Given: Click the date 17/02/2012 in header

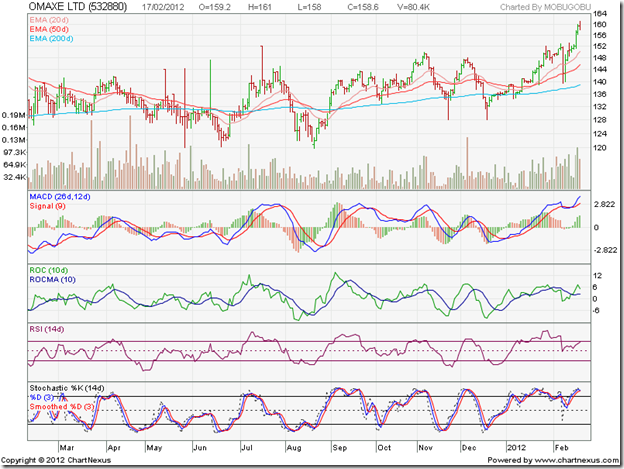Looking at the screenshot, I should 161,7.
